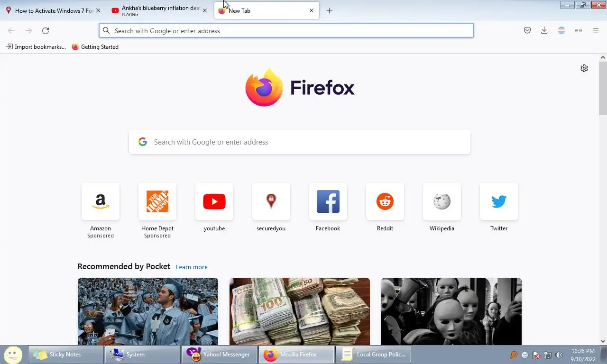Screen dimensions: 607x364
Task: Switch to Local Group Policy taskbar button
Action: coord(373,355)
